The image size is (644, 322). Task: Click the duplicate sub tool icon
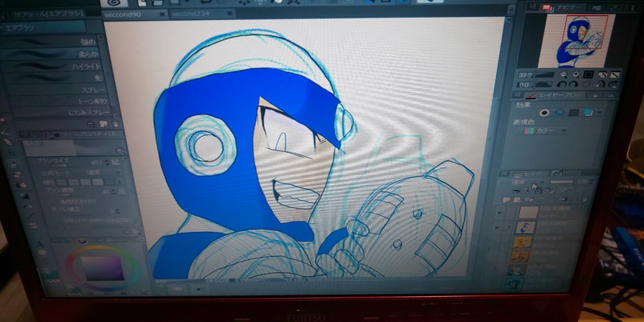tap(104, 124)
